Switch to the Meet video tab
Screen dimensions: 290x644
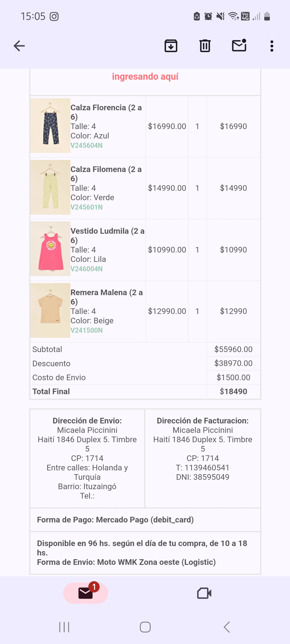(x=204, y=593)
